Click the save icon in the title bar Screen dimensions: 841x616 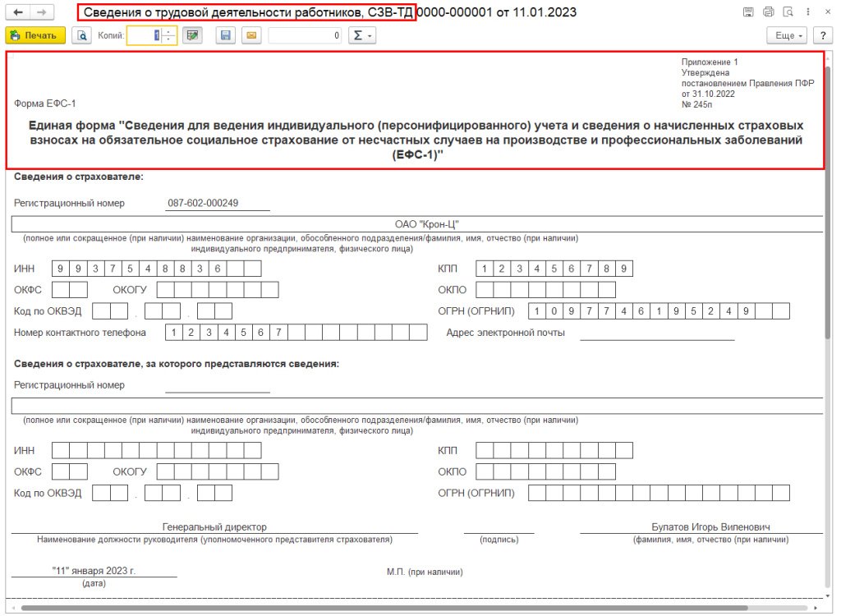(x=748, y=12)
